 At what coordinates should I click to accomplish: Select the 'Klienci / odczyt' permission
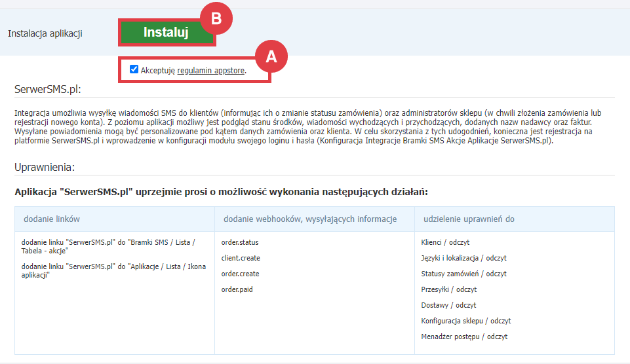(445, 242)
